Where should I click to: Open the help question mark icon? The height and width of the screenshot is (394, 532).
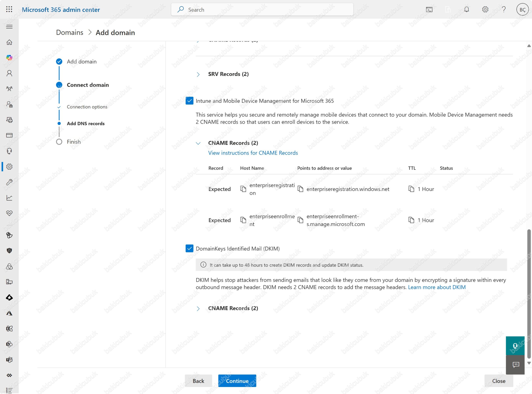point(504,10)
